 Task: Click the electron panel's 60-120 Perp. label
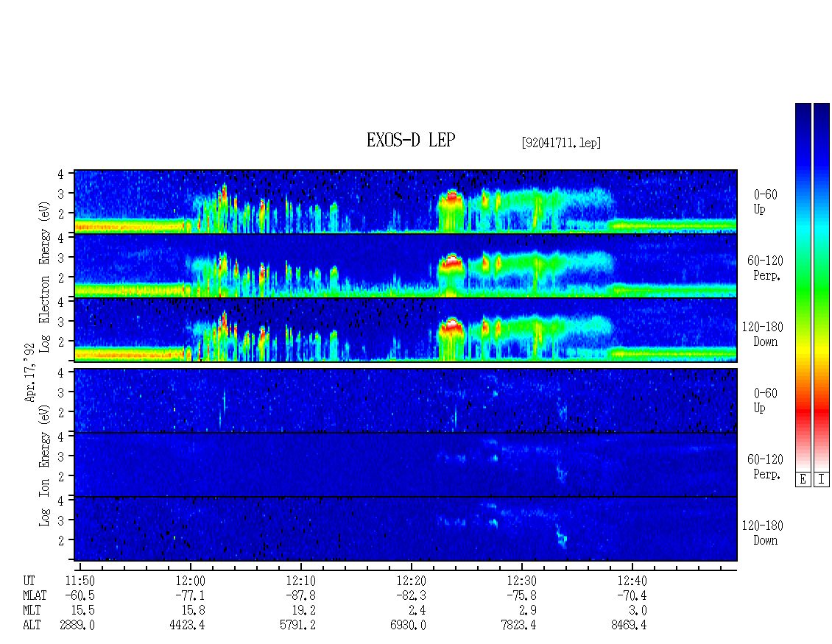765,268
